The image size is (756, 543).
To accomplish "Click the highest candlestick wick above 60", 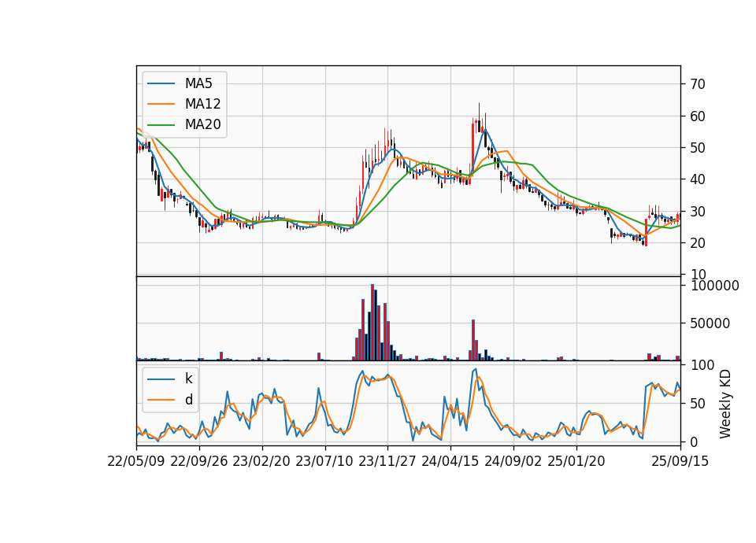I will tap(479, 112).
